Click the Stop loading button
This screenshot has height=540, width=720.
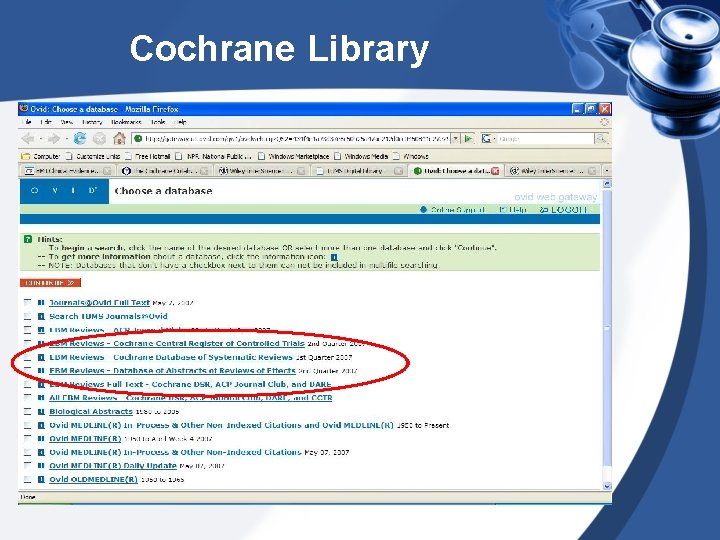coord(99,138)
